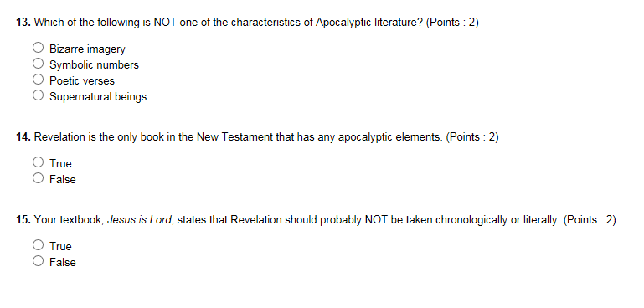Click the italic 'Jesus is Lord' textbook title
The height and width of the screenshot is (308, 644).
(x=140, y=220)
